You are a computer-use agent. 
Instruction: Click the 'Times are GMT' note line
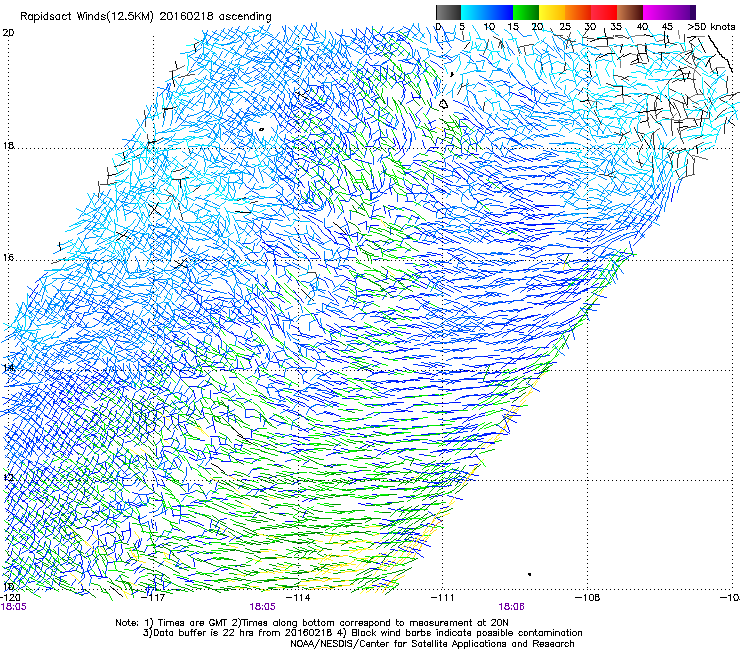312,623
